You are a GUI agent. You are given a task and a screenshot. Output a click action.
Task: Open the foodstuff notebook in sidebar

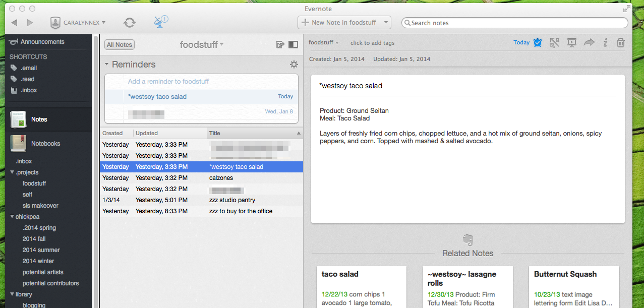point(34,183)
